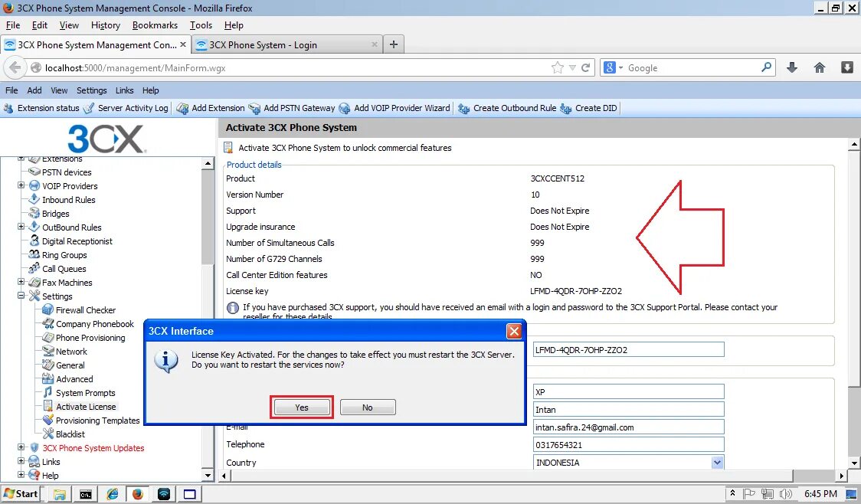Open Blacklist icon

[x=48, y=434]
